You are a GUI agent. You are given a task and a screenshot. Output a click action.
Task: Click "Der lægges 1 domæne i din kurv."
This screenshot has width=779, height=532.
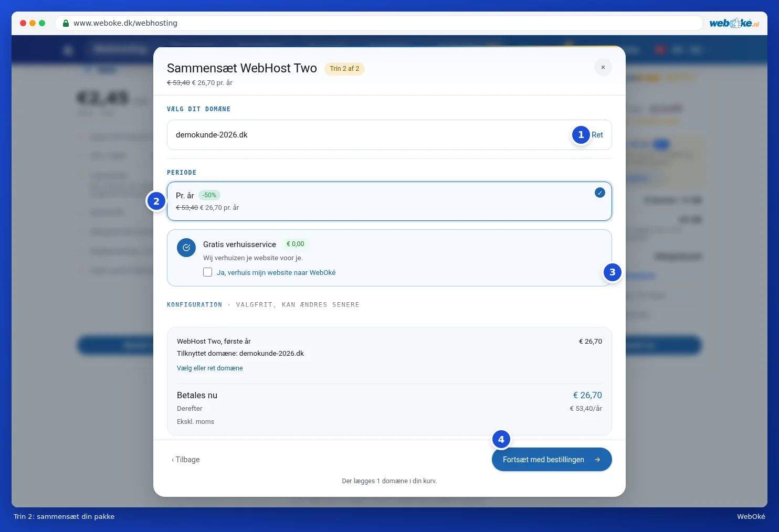(x=389, y=481)
